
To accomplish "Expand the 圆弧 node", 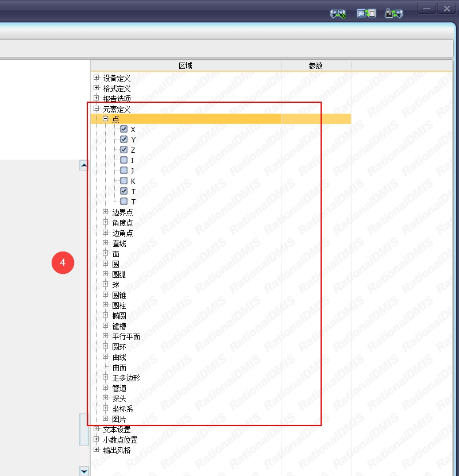I will [x=105, y=273].
